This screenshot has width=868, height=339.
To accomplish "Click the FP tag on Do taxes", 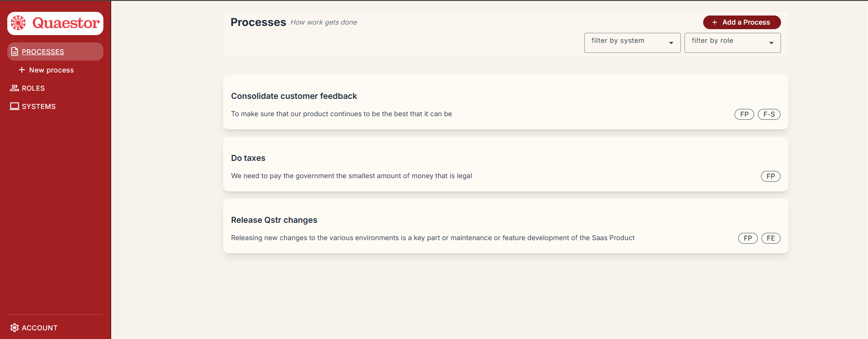I will pos(771,176).
